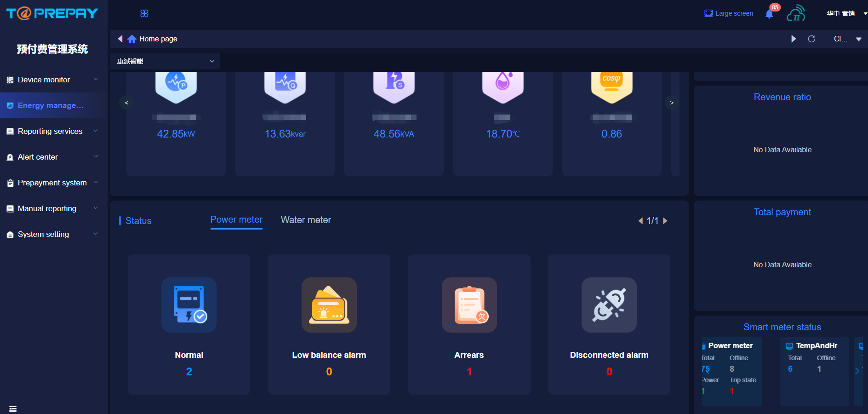Open the Low balance alarm wallet icon
This screenshot has width=868, height=414.
(x=329, y=305)
